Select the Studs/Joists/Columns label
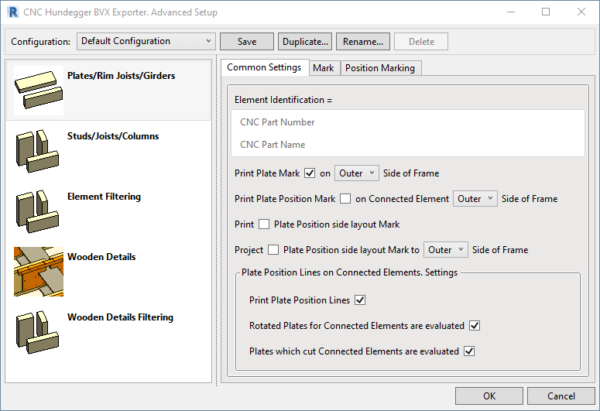Viewport: 600px width, 411px height. click(x=113, y=136)
